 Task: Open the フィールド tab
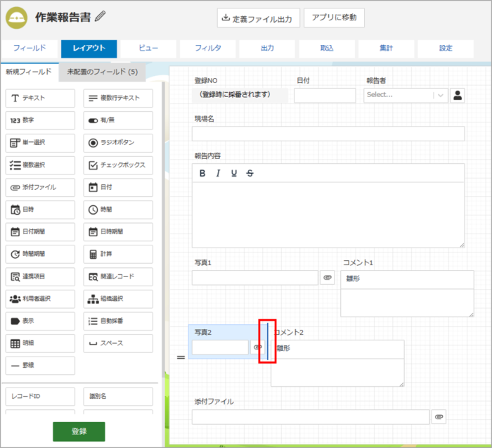(x=30, y=49)
